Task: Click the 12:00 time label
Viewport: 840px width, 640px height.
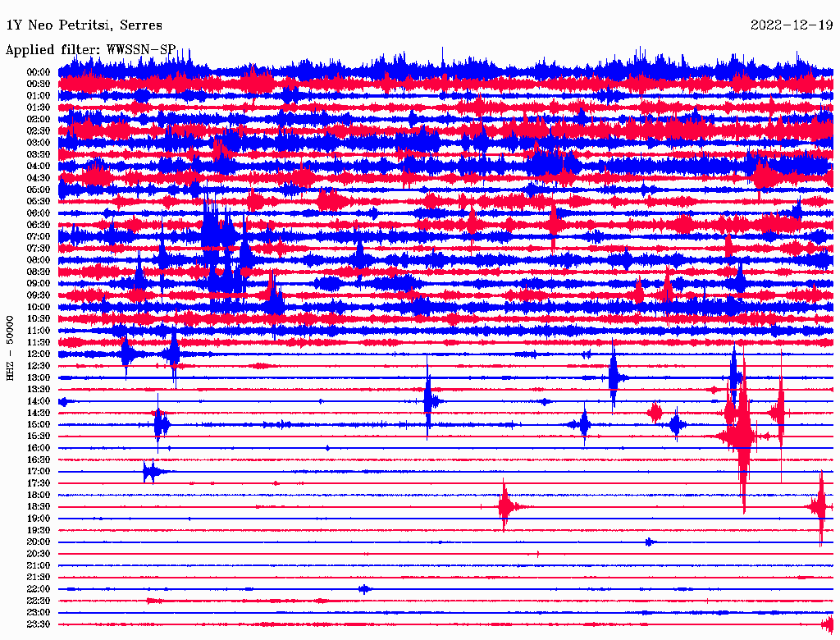Action: 39,354
